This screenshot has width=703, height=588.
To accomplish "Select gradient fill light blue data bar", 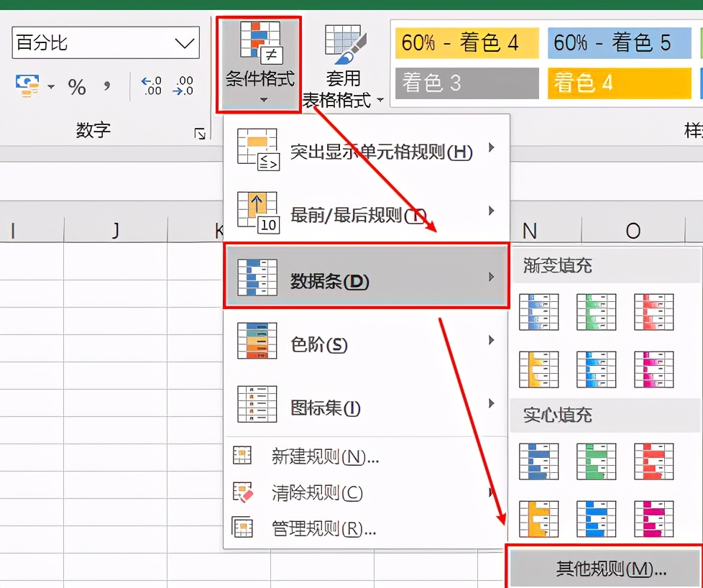I will 596,369.
